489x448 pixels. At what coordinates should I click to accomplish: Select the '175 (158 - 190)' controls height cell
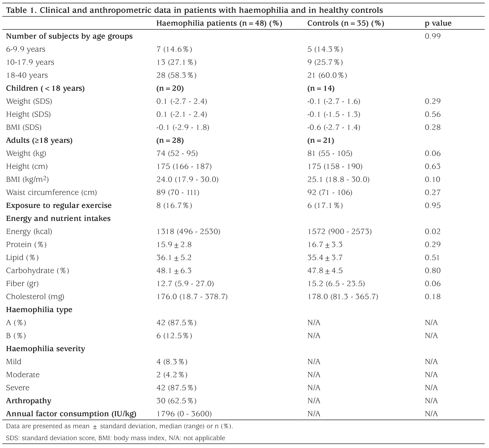[335, 167]
